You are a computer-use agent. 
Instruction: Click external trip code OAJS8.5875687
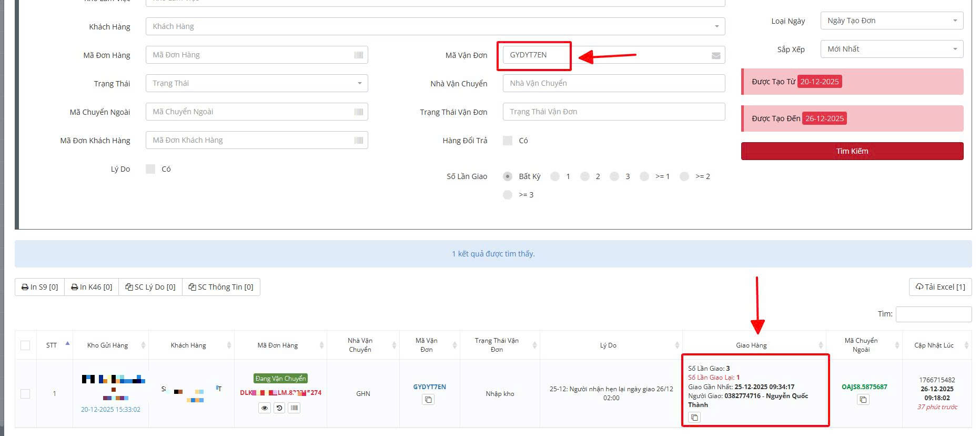864,387
